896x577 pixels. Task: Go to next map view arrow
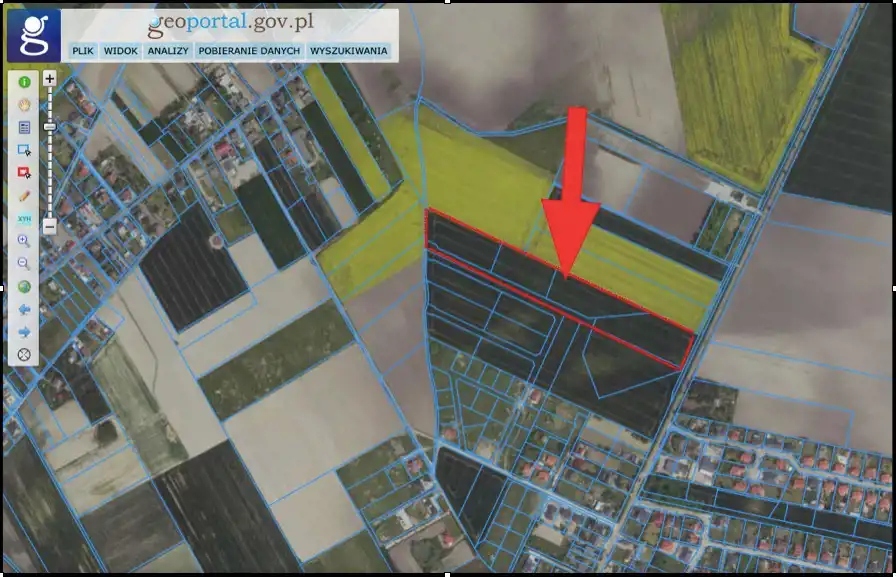(24, 332)
